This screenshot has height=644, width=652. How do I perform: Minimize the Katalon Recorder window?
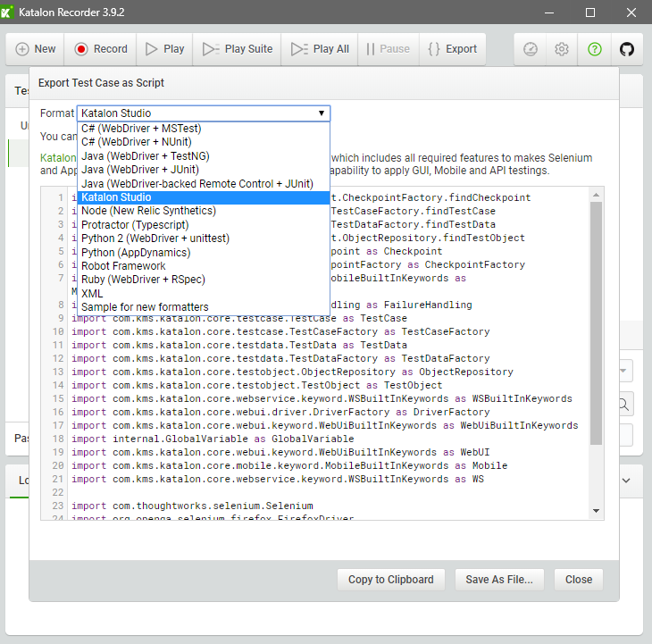point(549,13)
